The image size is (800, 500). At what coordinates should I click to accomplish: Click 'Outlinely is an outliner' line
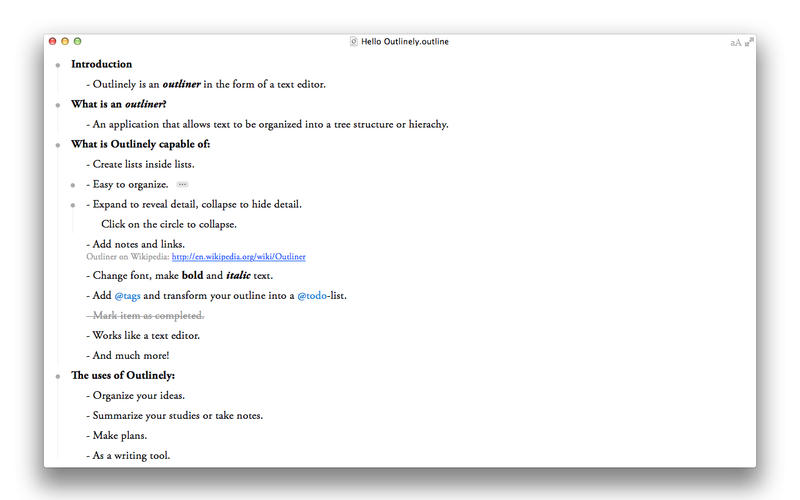click(206, 84)
